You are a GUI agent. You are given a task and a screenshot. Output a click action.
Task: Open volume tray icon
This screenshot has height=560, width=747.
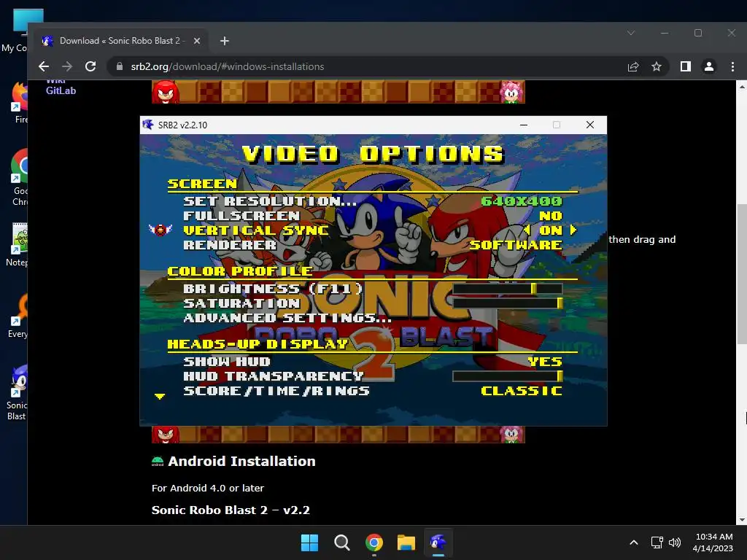click(x=675, y=542)
